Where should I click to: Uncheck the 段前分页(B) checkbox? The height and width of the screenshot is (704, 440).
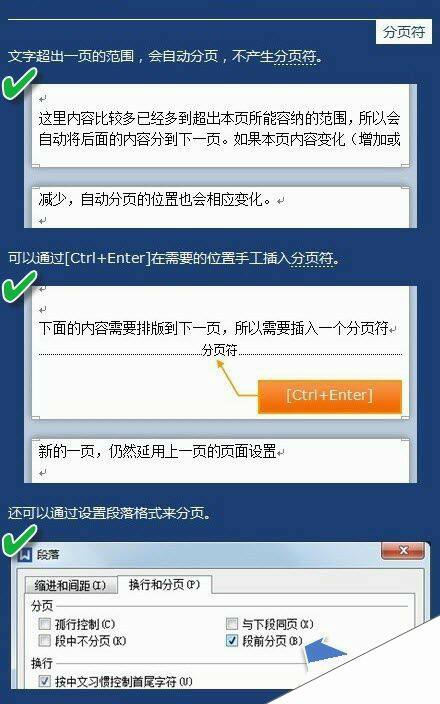point(232,640)
